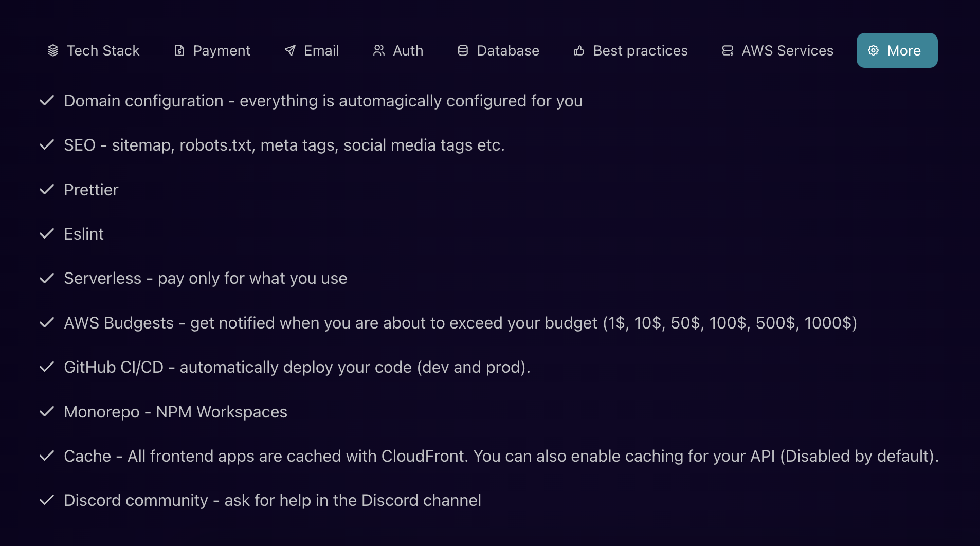This screenshot has width=980, height=546.
Task: Click the users icon beside Auth
Action: 379,50
